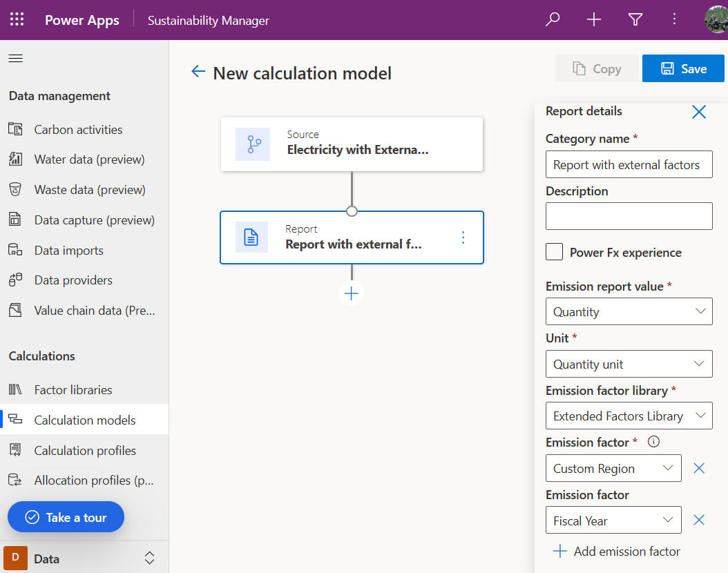Click the Water data icon
The height and width of the screenshot is (573, 728).
(x=15, y=159)
